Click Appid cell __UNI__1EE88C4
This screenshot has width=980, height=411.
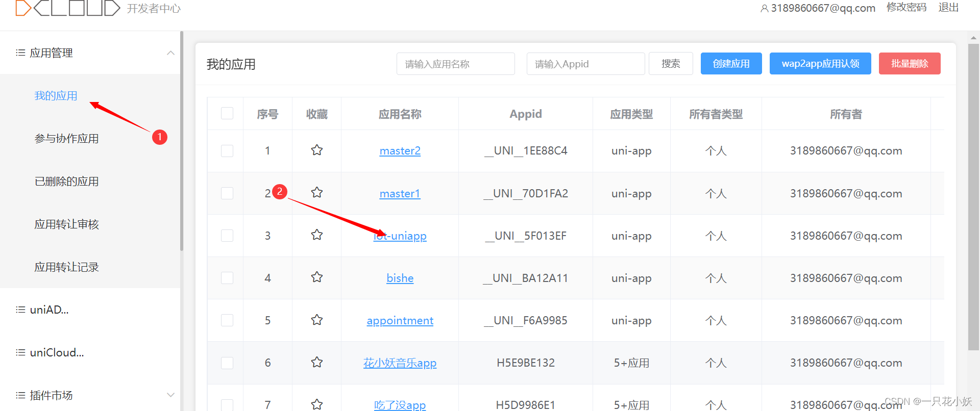pos(526,151)
